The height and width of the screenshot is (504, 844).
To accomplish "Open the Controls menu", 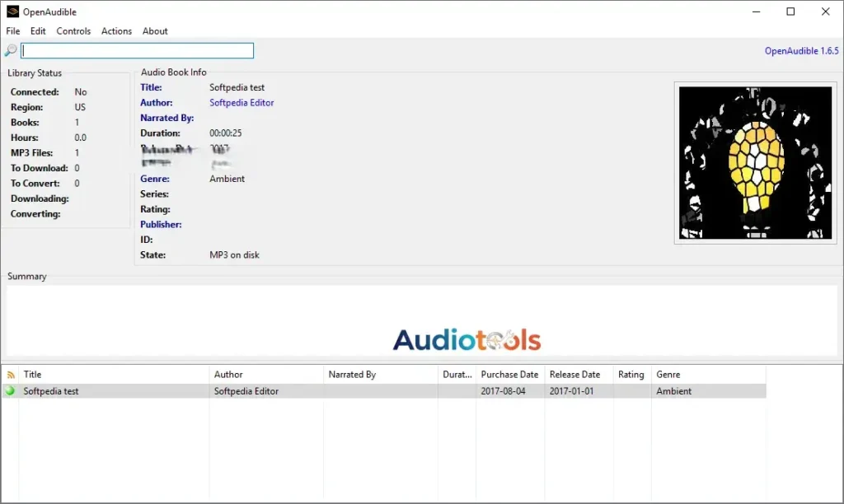I will click(x=73, y=30).
